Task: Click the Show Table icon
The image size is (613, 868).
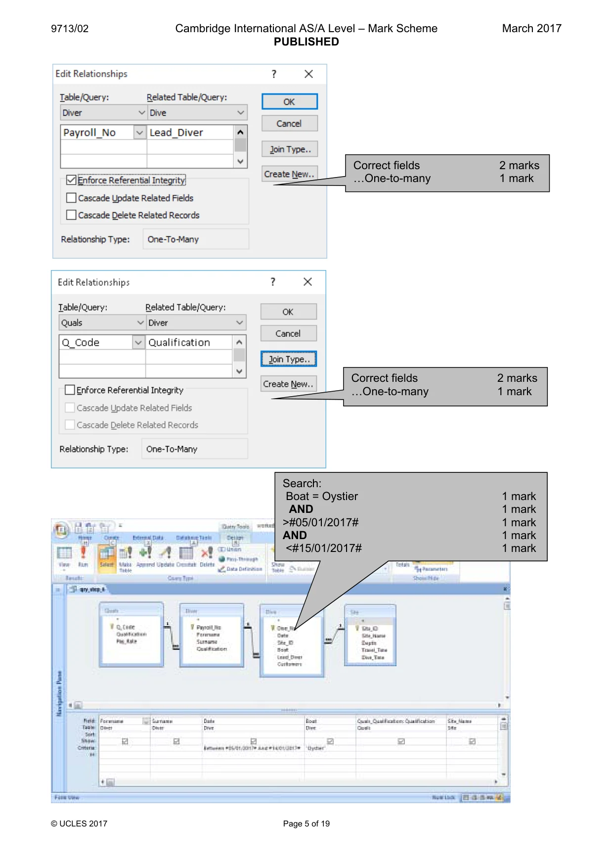Action: tap(278, 567)
